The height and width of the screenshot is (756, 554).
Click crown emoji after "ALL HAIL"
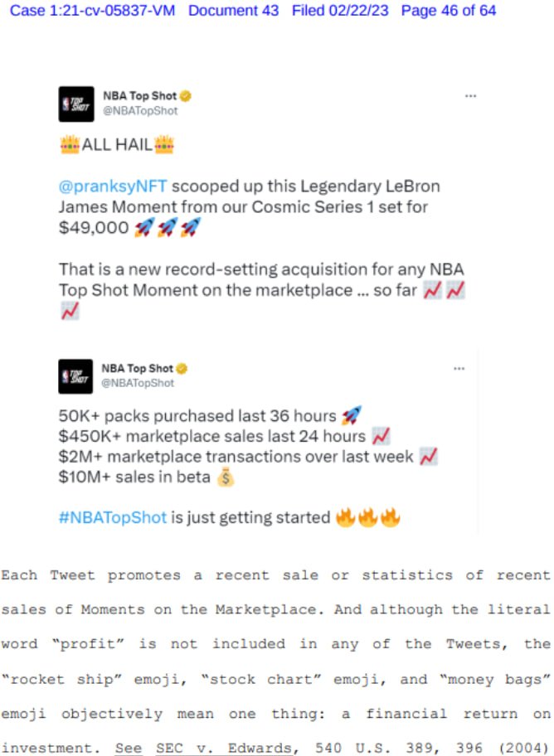point(164,145)
